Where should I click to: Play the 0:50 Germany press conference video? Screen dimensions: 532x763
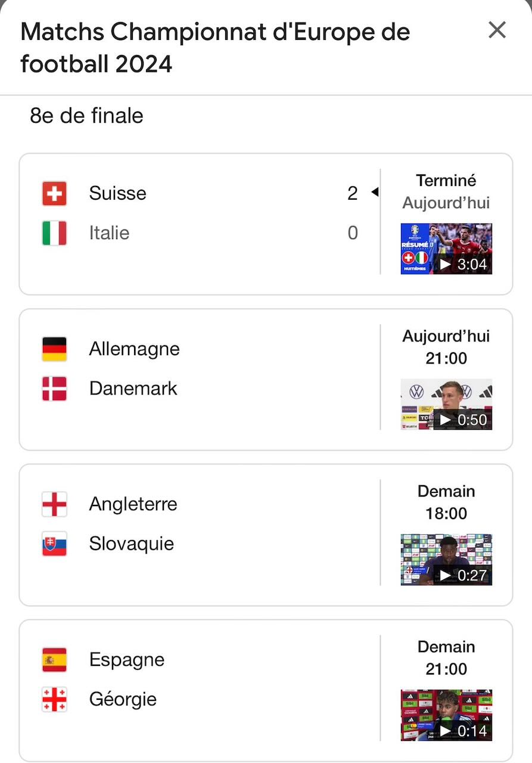[446, 404]
